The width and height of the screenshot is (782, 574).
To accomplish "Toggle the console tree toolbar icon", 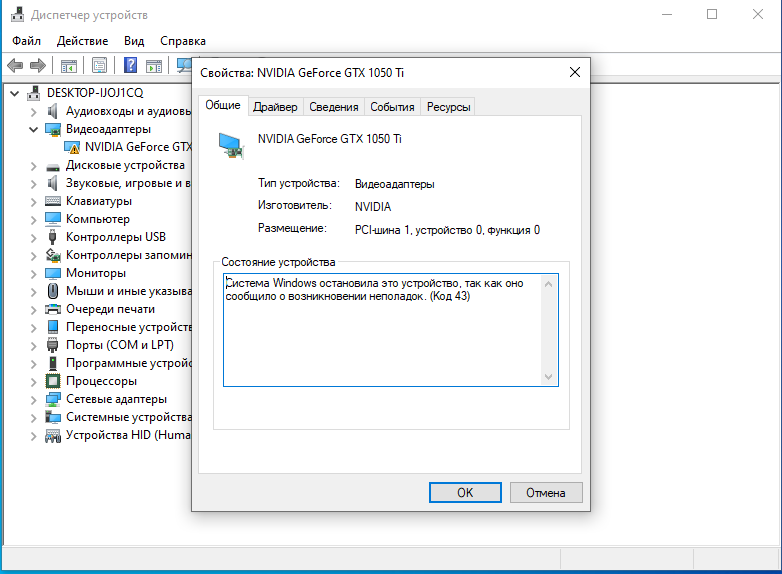I will [x=69, y=66].
